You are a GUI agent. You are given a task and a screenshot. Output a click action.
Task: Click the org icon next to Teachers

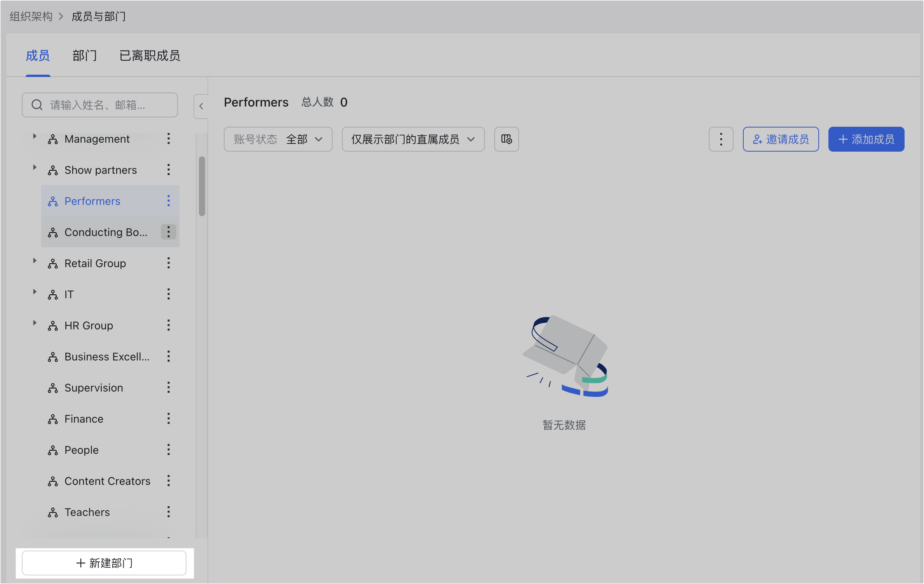point(53,512)
